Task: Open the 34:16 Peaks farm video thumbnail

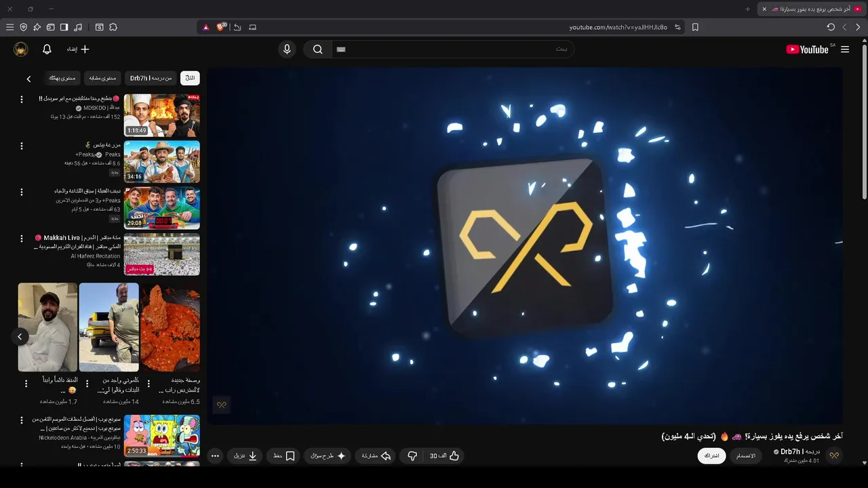Action: 162,161
